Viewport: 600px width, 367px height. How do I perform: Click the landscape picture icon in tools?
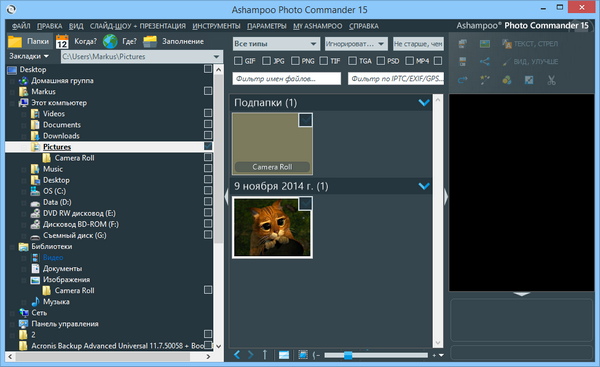click(484, 44)
